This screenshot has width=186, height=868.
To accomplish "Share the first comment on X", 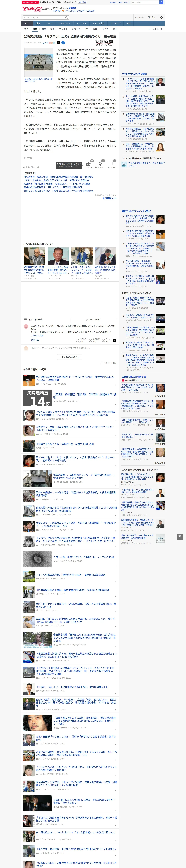I will [114, 340].
